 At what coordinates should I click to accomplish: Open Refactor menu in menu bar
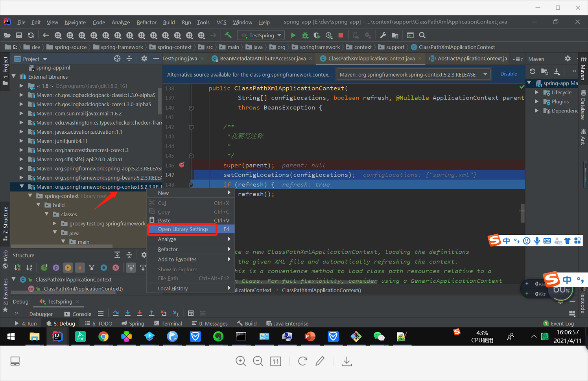pos(146,22)
